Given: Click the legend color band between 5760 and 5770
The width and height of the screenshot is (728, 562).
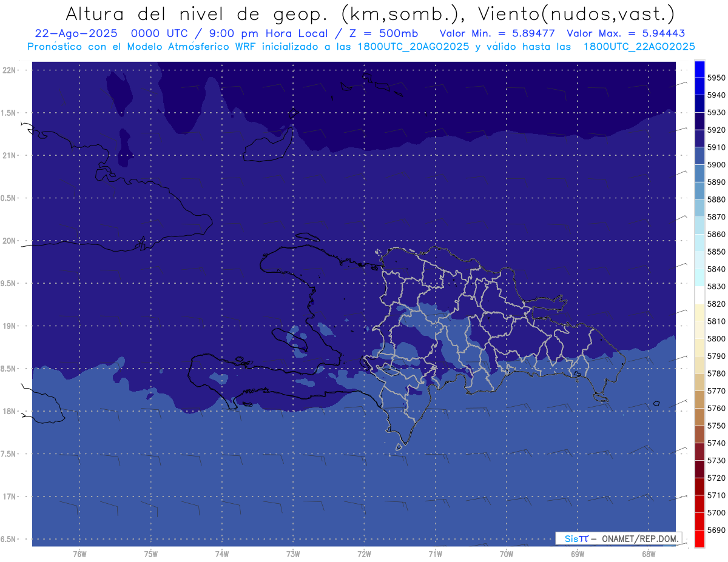Looking at the screenshot, I should (x=699, y=400).
